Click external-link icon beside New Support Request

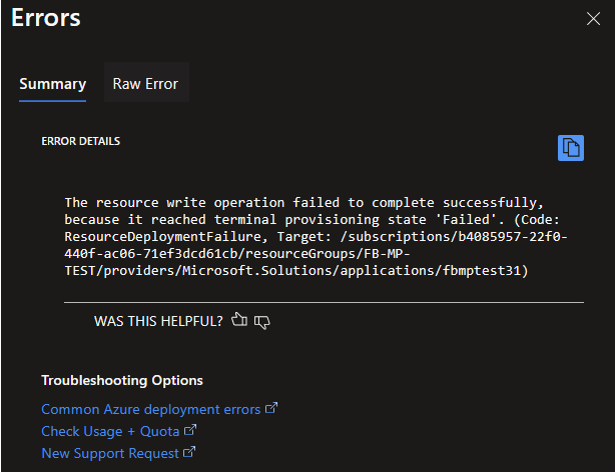pos(190,453)
